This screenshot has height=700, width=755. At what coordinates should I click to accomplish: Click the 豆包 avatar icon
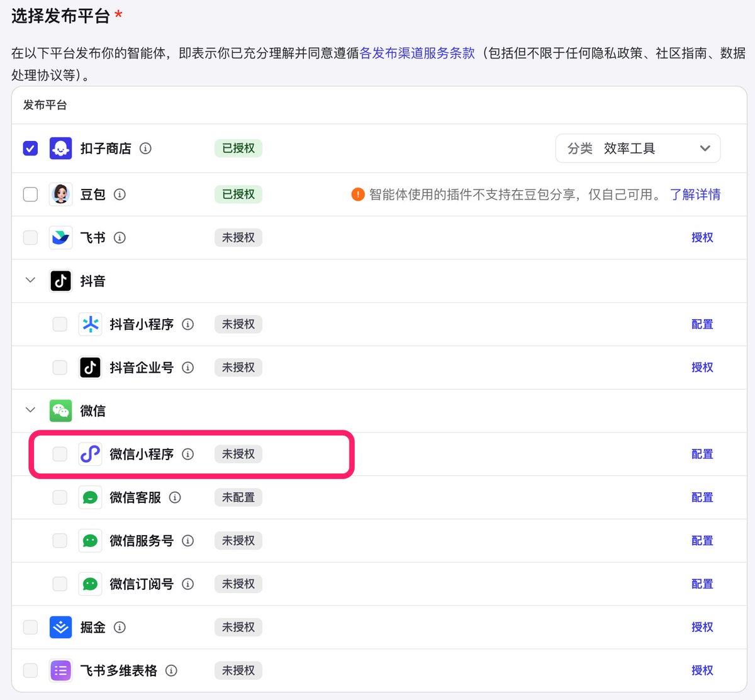[60, 195]
